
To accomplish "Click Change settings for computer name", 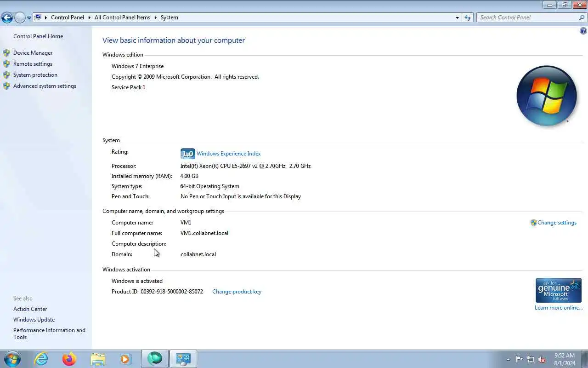I will [x=557, y=223].
